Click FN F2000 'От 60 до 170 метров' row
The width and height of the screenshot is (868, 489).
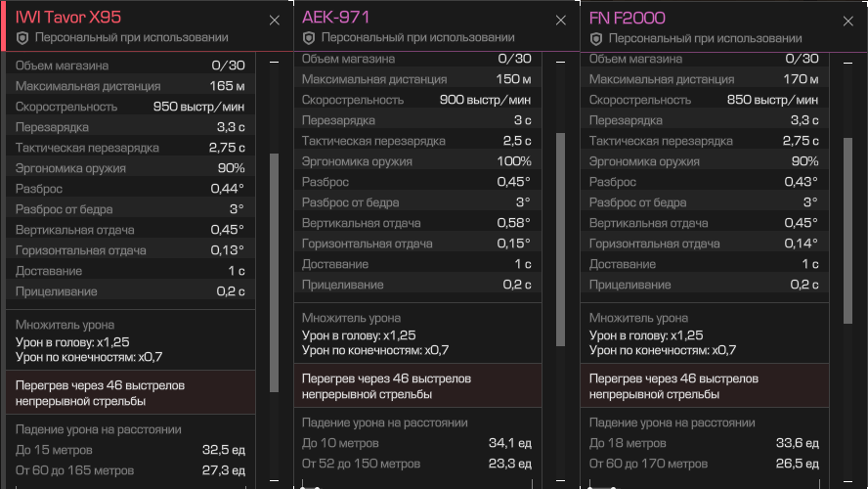point(704,464)
